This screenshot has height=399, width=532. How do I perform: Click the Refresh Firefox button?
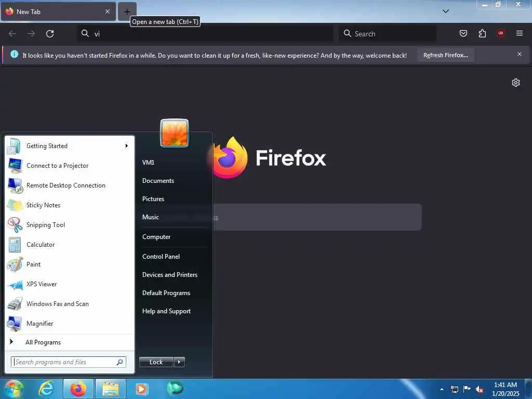click(445, 55)
